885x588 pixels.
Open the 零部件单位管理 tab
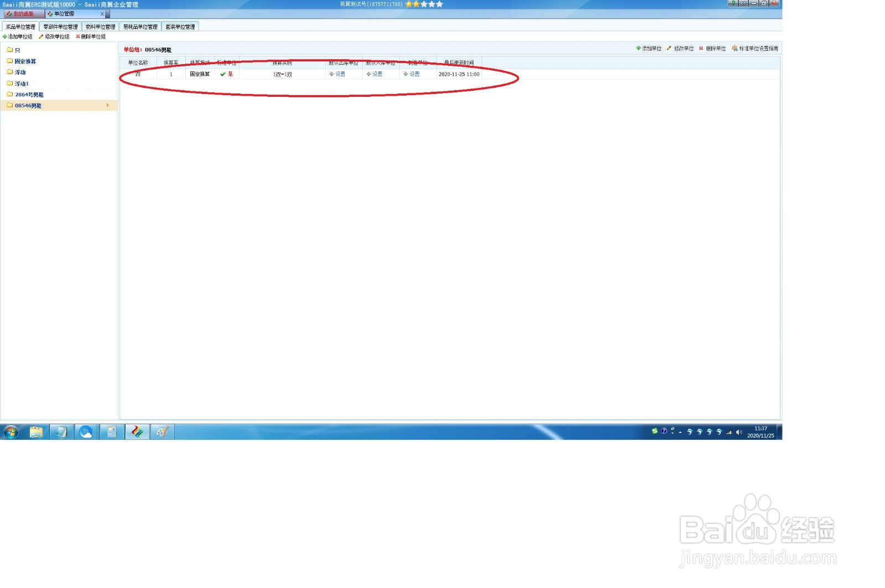click(x=60, y=27)
